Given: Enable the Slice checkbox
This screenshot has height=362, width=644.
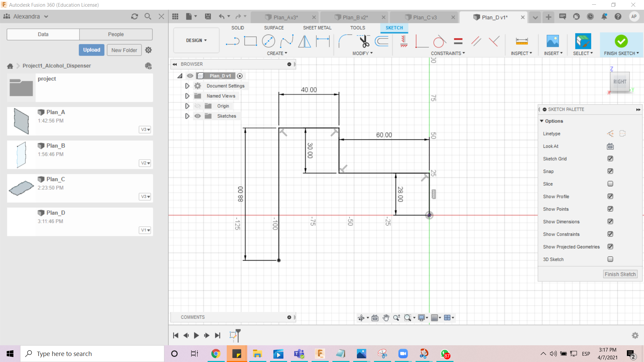Looking at the screenshot, I should [x=610, y=184].
